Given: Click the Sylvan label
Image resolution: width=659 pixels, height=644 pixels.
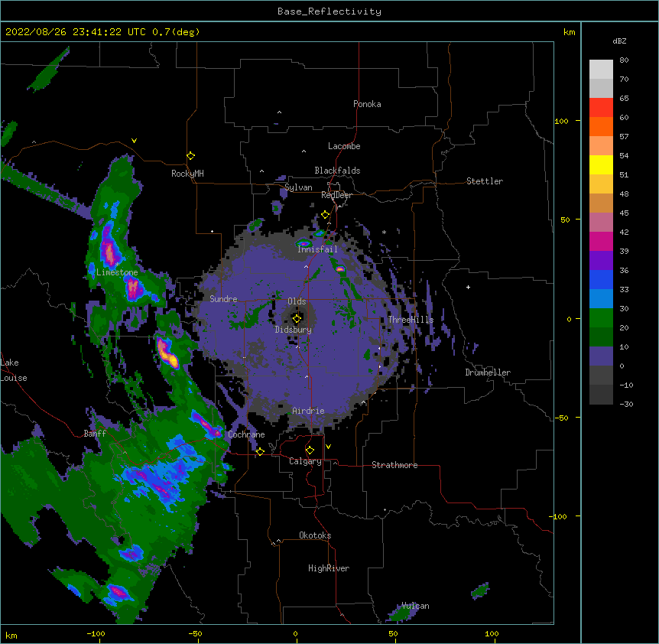Looking at the screenshot, I should click(x=298, y=187).
